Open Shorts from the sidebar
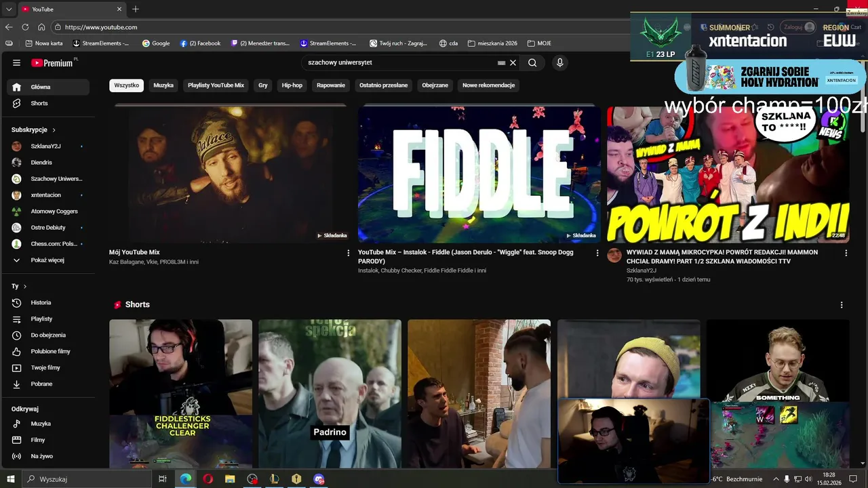Image resolution: width=868 pixels, height=488 pixels. coord(48,103)
